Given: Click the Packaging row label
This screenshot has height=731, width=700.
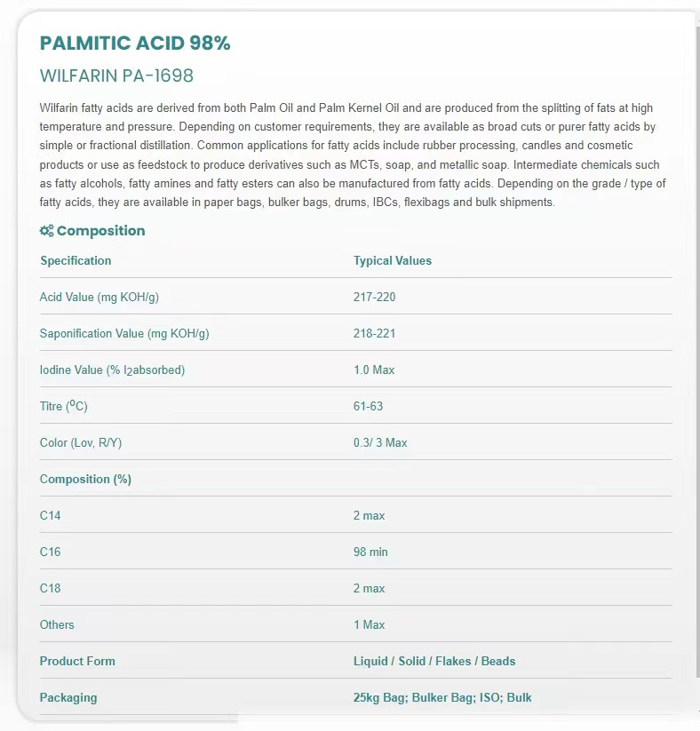Looking at the screenshot, I should click(68, 698).
